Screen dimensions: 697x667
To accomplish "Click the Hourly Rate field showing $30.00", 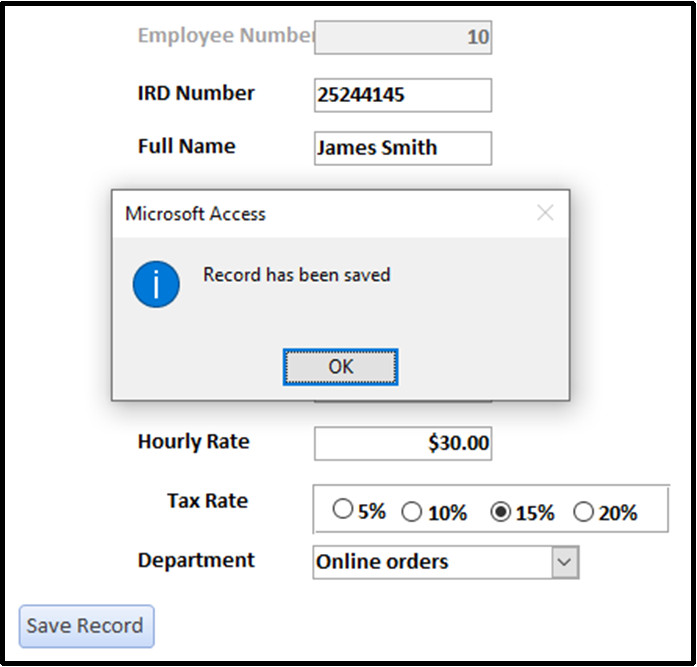I will coord(403,443).
